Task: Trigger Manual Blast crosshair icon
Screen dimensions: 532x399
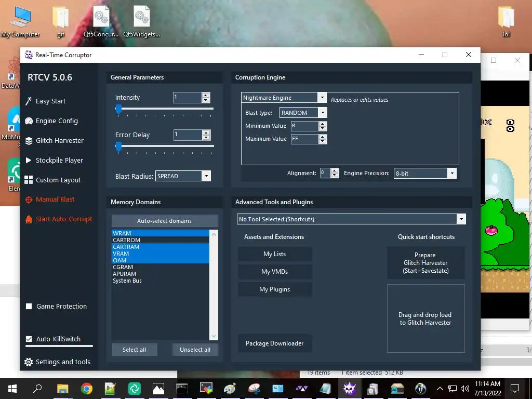Action: click(x=29, y=199)
